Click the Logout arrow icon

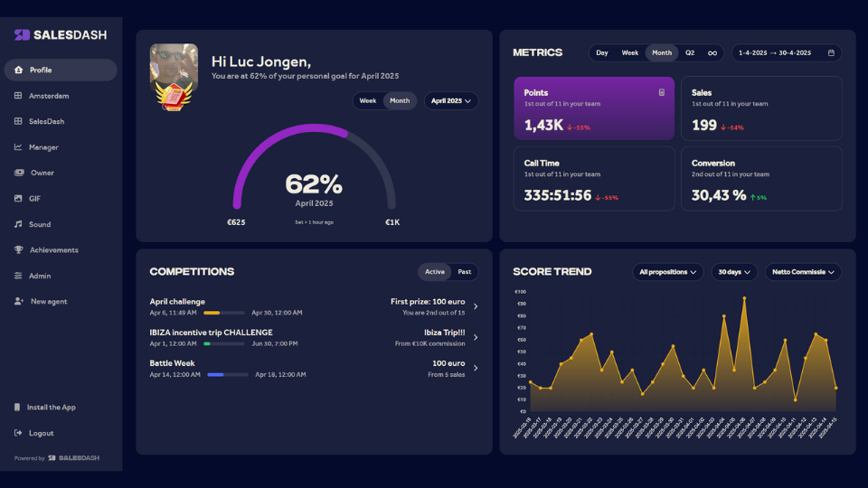[x=18, y=433]
